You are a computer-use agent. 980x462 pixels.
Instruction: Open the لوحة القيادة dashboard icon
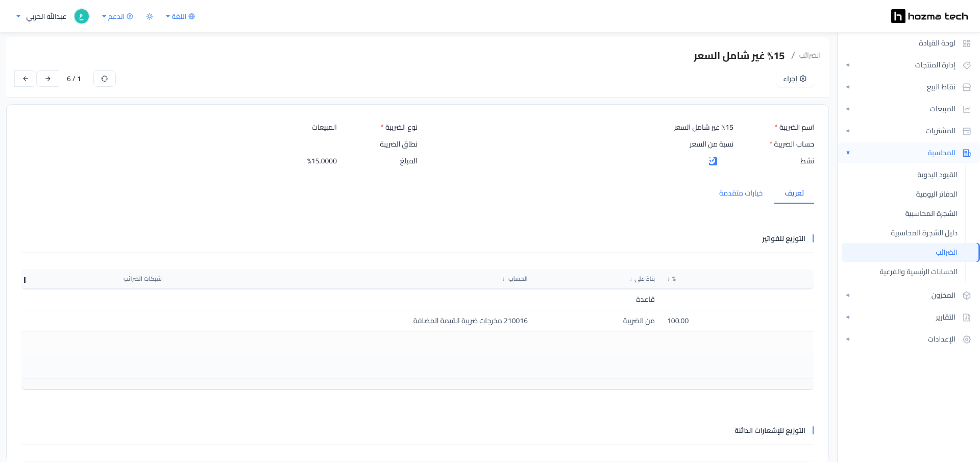(x=966, y=43)
